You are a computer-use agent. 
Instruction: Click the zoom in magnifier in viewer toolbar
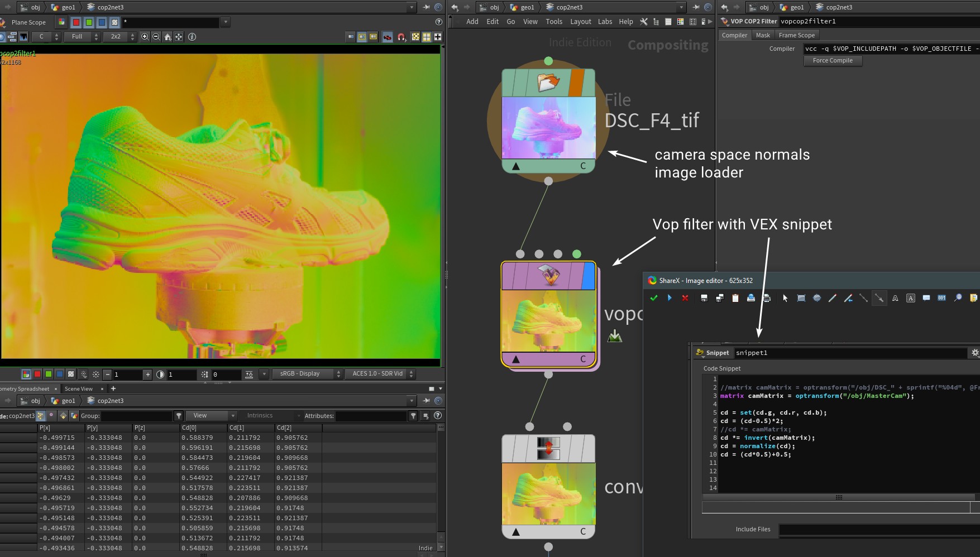(x=145, y=37)
